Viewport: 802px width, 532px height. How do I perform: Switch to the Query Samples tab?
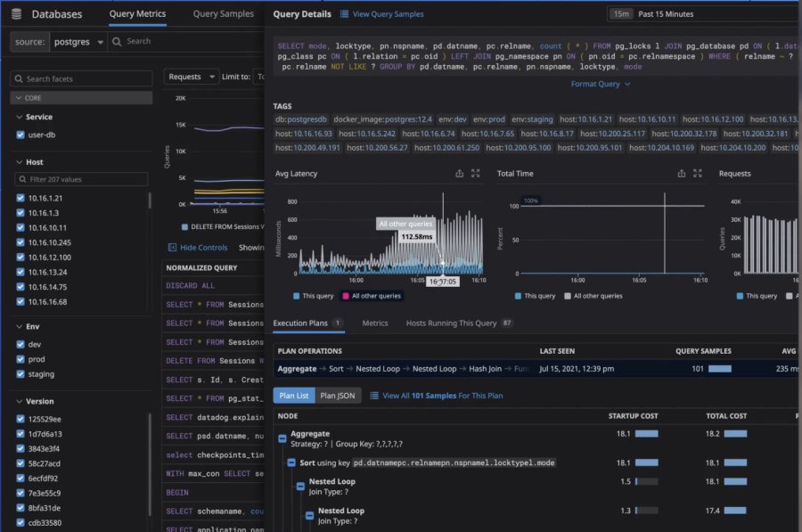[224, 14]
